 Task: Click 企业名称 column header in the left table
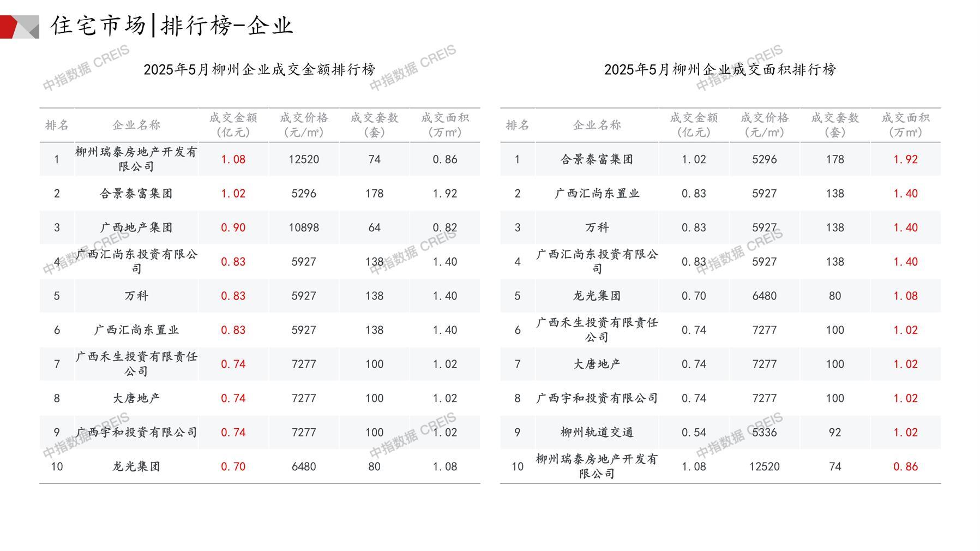(136, 125)
